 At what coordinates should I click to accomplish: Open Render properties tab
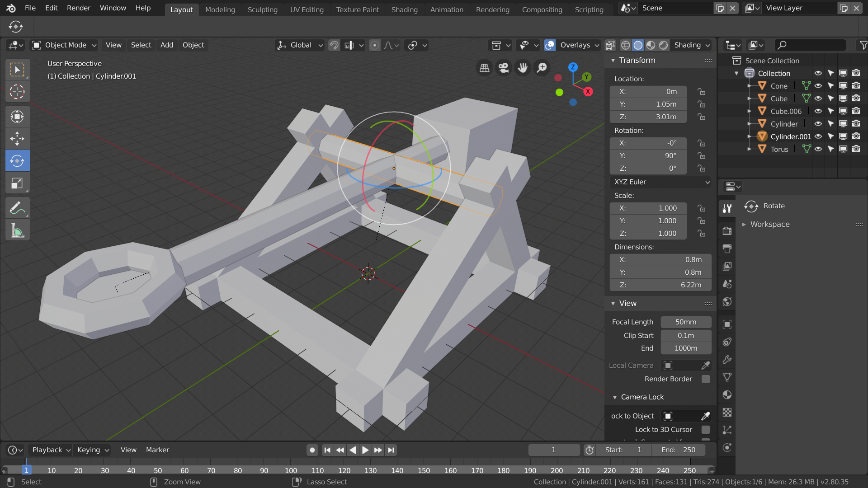tap(727, 231)
